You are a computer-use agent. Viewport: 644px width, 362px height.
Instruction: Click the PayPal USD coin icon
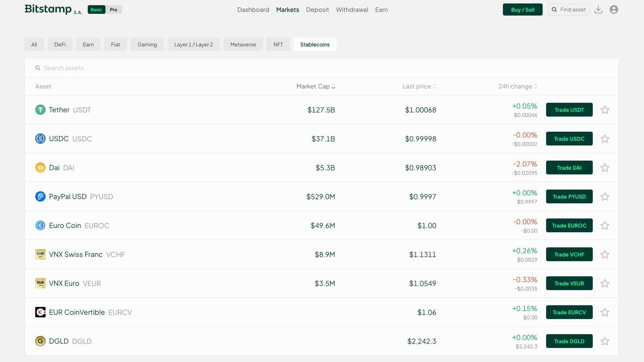point(40,196)
